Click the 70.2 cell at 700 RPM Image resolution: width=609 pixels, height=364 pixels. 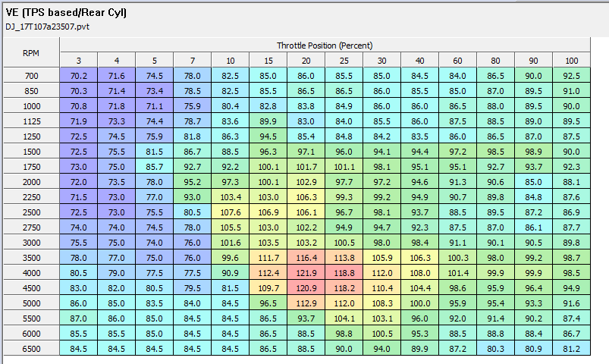click(x=79, y=75)
